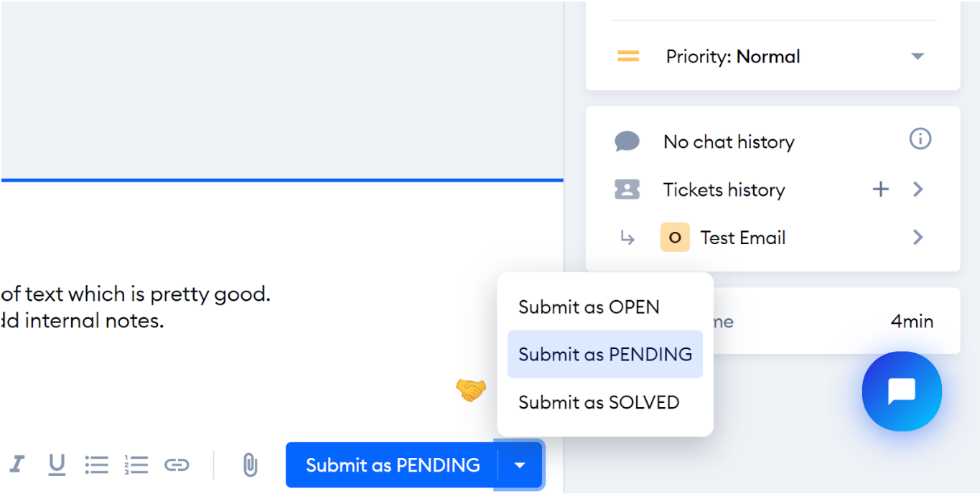980x494 pixels.
Task: Show chat history info icon
Action: pos(920,139)
